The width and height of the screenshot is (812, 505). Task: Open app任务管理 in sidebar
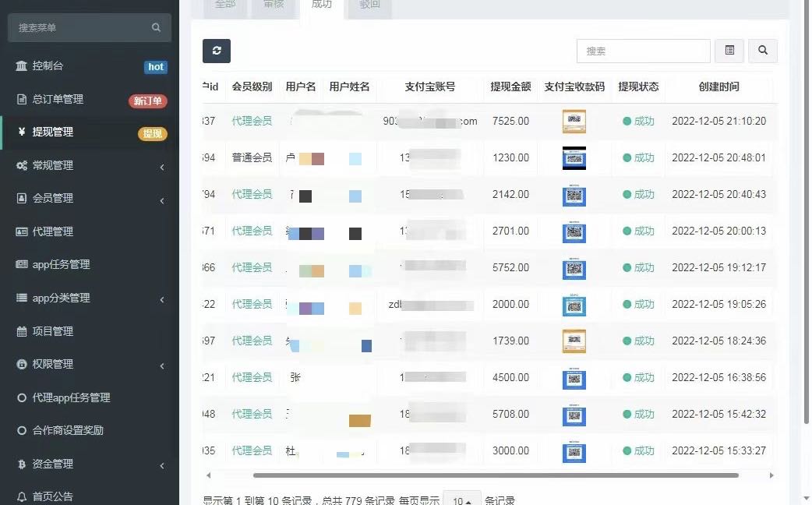point(61,265)
